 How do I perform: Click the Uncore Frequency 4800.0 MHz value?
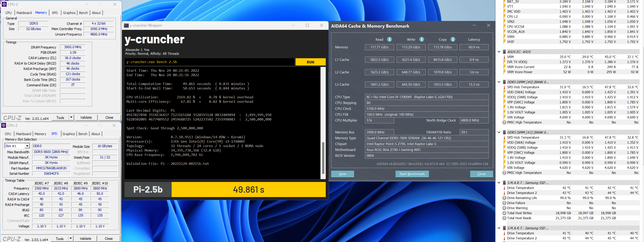(99, 34)
